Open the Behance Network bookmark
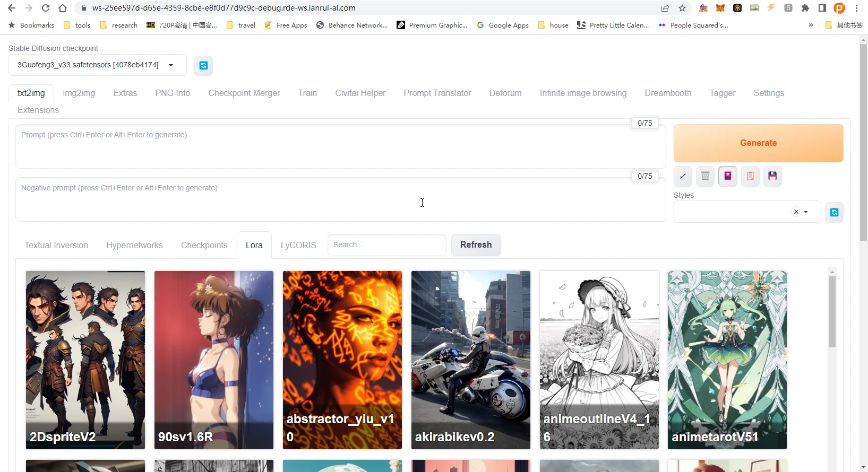This screenshot has height=472, width=868. [352, 25]
